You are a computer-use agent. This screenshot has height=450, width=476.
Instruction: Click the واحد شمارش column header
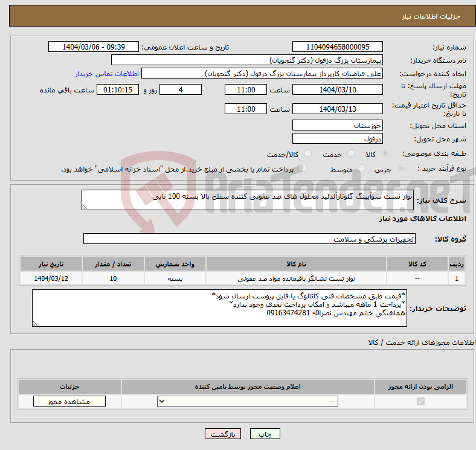175,264
